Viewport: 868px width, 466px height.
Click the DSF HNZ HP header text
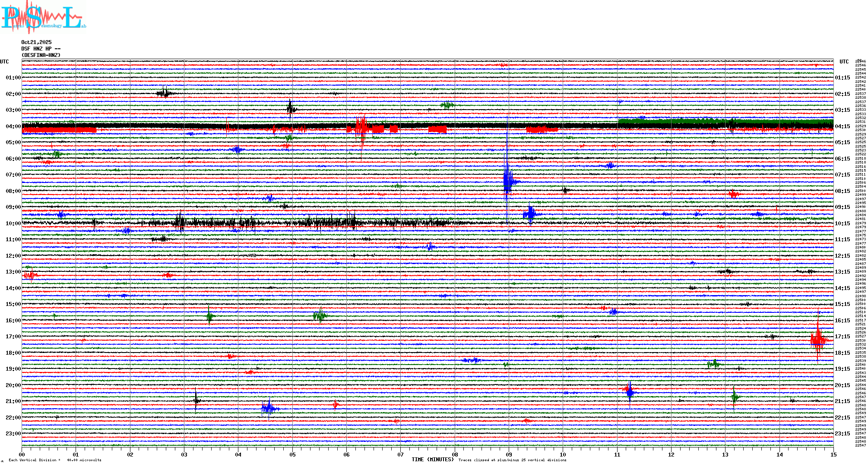pos(41,49)
